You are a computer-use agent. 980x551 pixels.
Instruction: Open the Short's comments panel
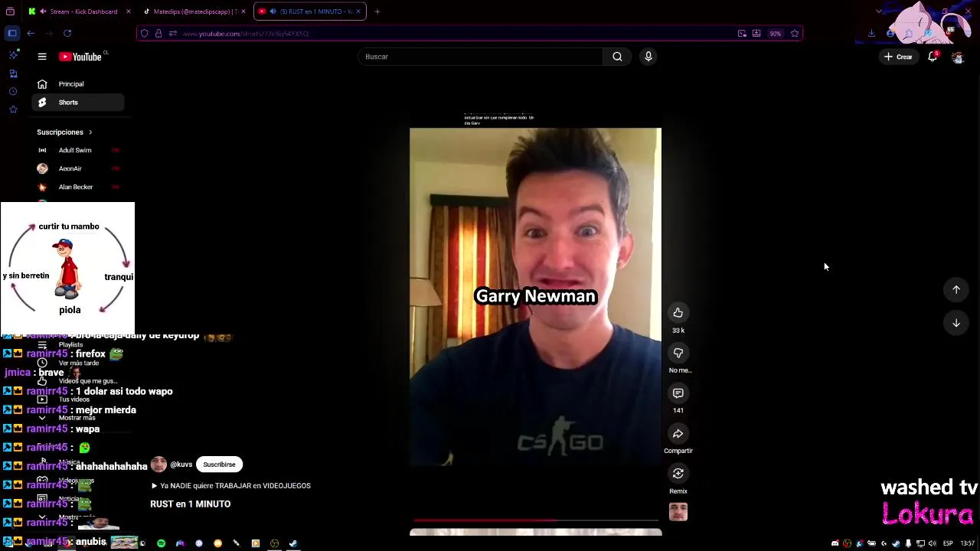[678, 393]
